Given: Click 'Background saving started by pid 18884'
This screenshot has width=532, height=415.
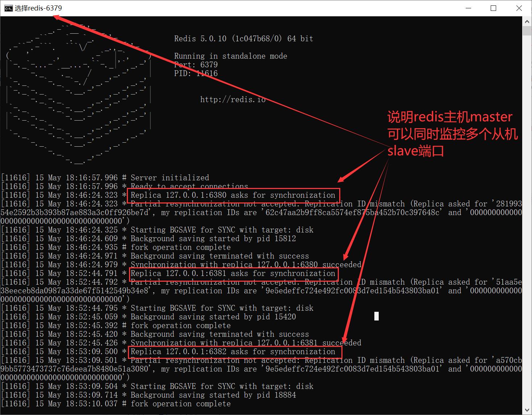Looking at the screenshot, I should point(213,395).
